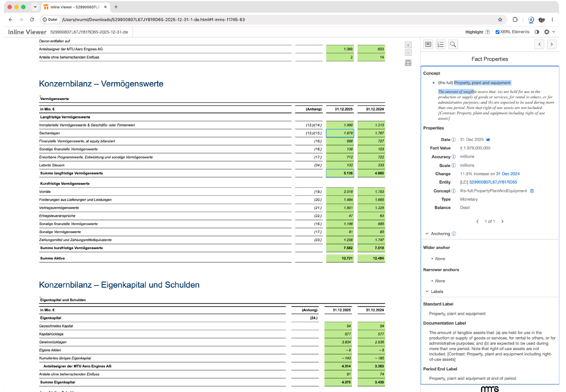Bookmark this page with the star icon

(500, 20)
